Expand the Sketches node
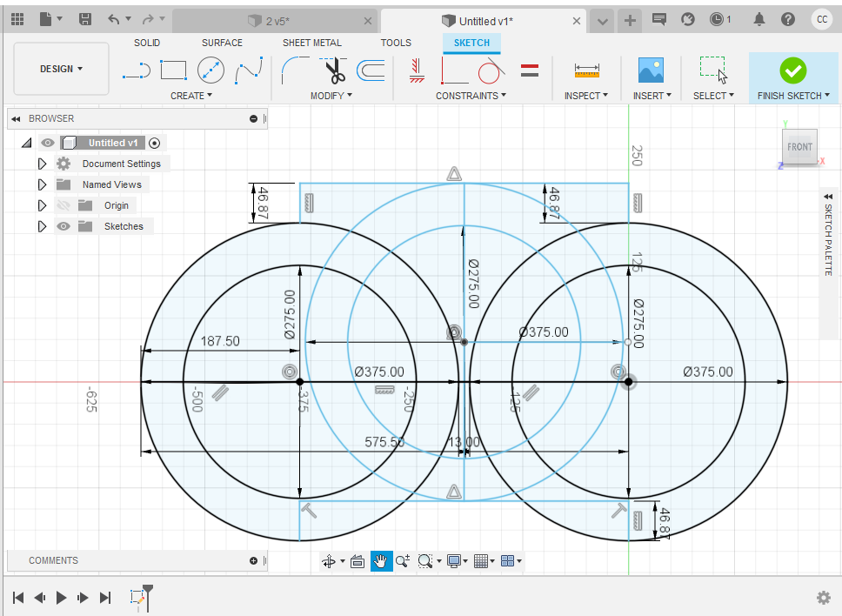The image size is (842, 616). 42,226
